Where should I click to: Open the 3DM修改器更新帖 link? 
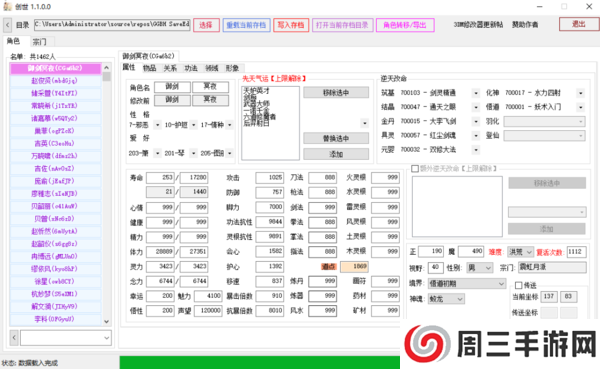(478, 24)
